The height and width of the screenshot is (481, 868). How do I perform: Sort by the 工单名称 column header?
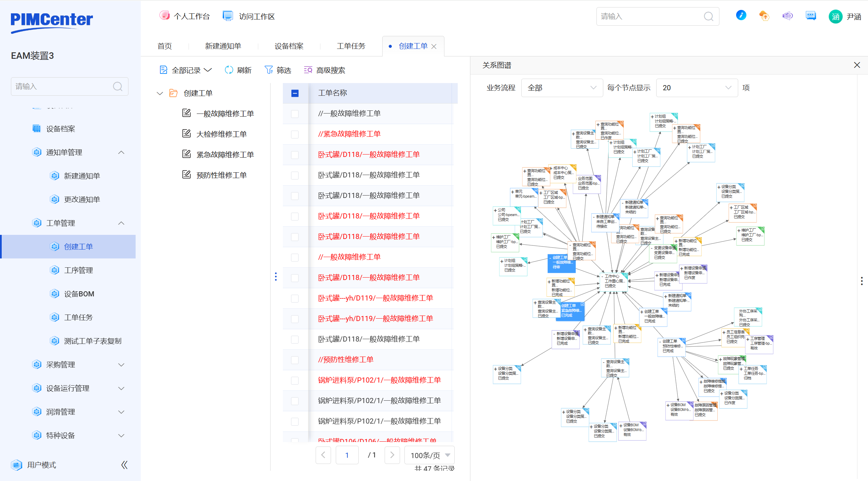tap(332, 93)
